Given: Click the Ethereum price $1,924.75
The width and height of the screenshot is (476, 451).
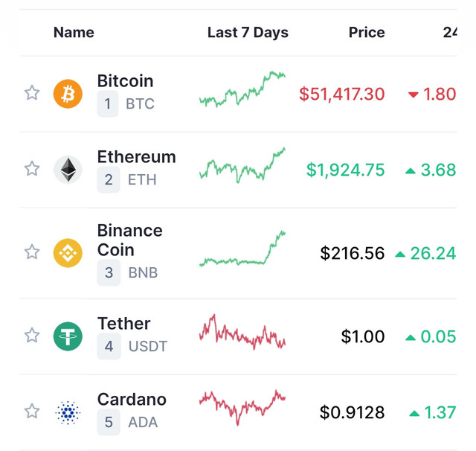Looking at the screenshot, I should [345, 170].
